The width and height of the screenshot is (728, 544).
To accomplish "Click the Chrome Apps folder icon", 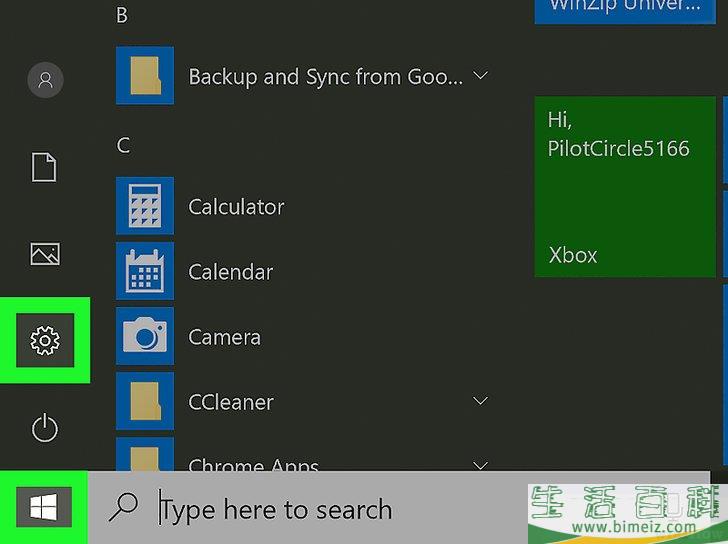I will click(145, 455).
